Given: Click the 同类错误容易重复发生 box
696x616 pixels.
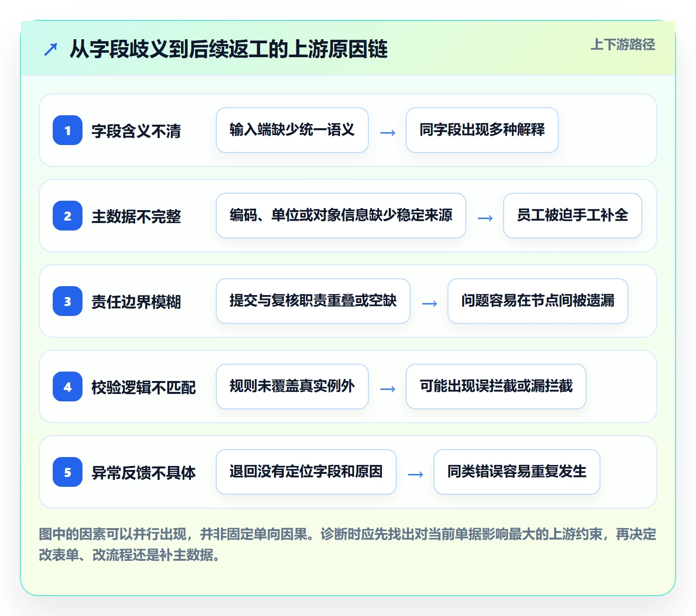Looking at the screenshot, I should (x=517, y=472).
